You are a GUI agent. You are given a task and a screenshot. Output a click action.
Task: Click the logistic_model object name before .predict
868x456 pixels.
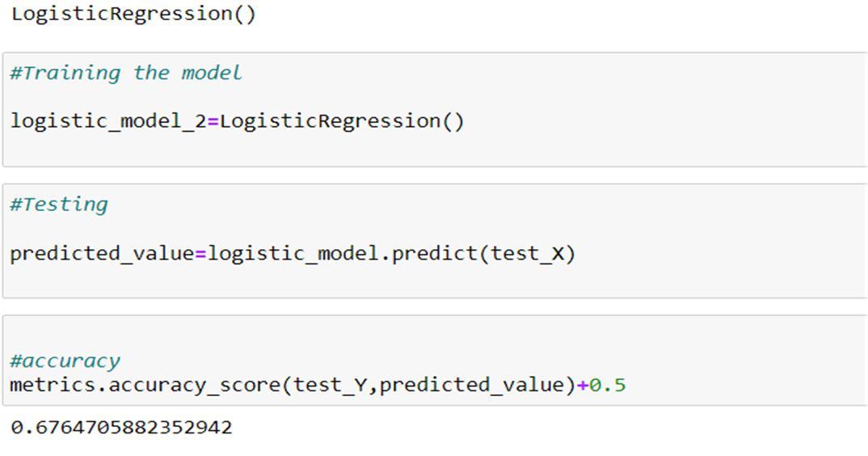point(293,254)
